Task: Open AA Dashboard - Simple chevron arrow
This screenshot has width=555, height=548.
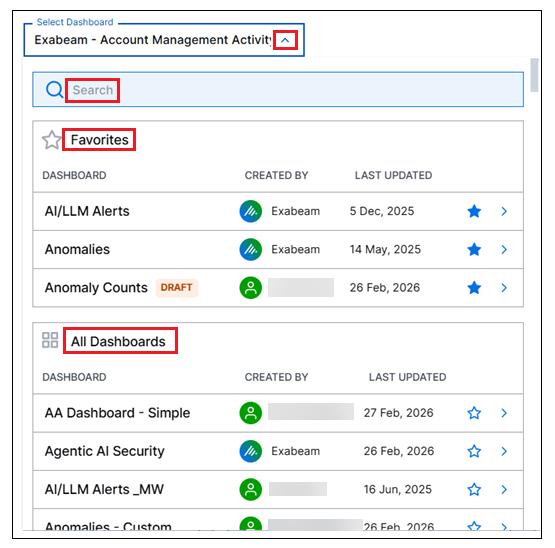Action: point(504,413)
